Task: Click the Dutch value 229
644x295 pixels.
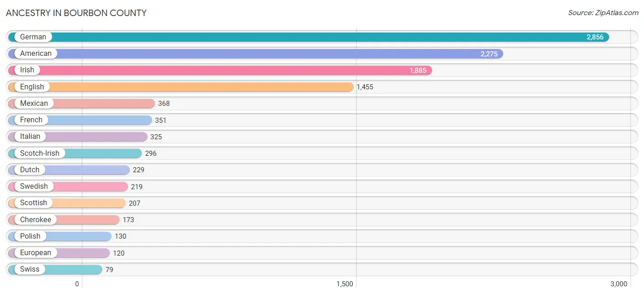Action: click(x=138, y=170)
